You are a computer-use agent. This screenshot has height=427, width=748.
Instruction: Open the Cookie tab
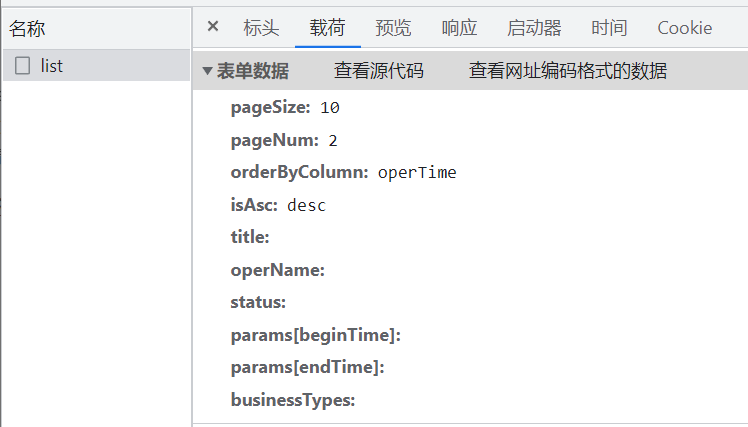tap(685, 28)
